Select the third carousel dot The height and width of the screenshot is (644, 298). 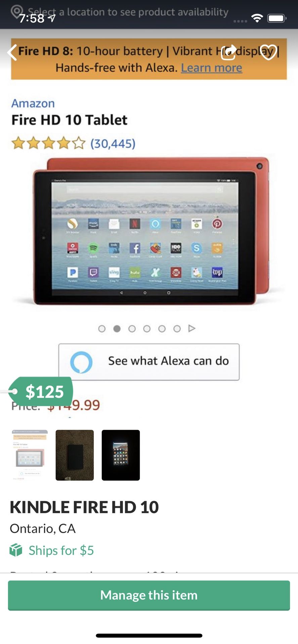(132, 329)
